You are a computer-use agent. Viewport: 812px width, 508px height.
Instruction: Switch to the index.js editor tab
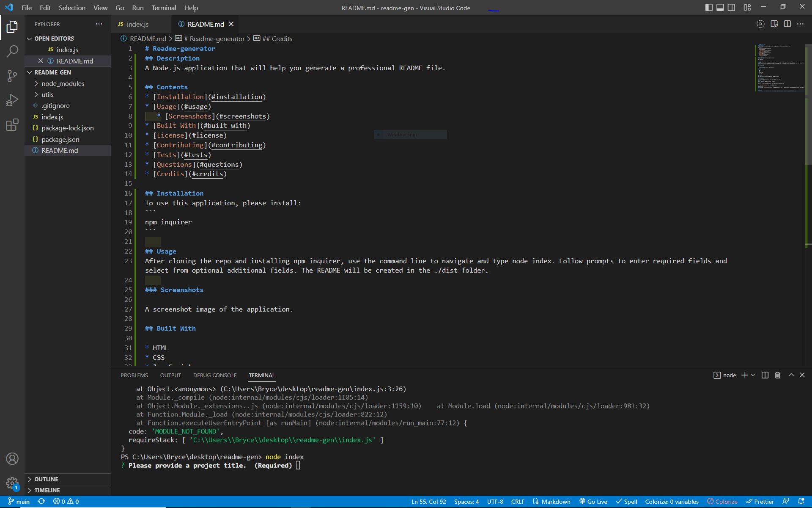137,24
